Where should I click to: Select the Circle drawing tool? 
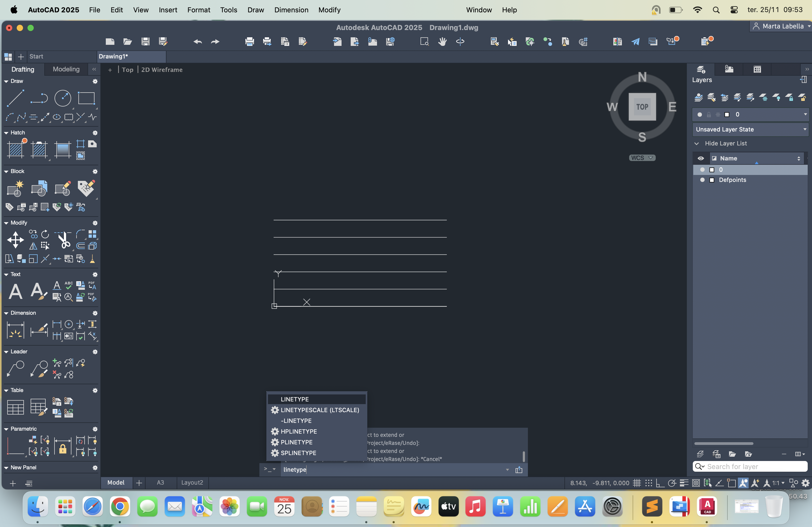(63, 98)
